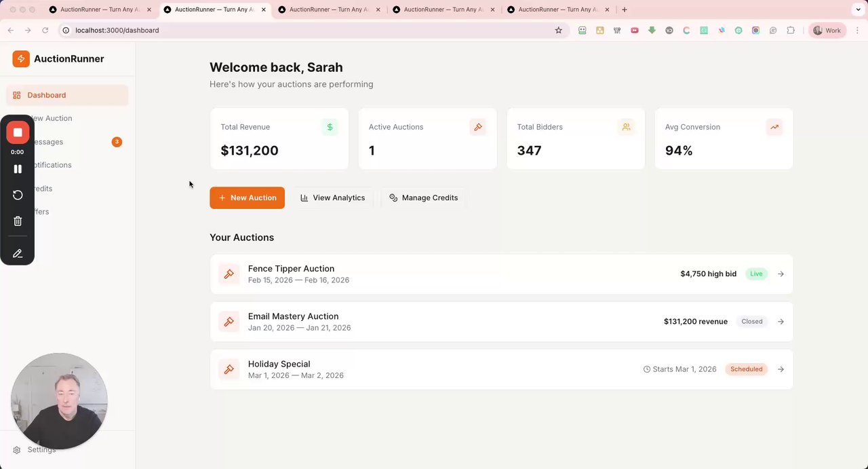
Task: Click the Total Revenue $131,200 value
Action: [x=250, y=151]
